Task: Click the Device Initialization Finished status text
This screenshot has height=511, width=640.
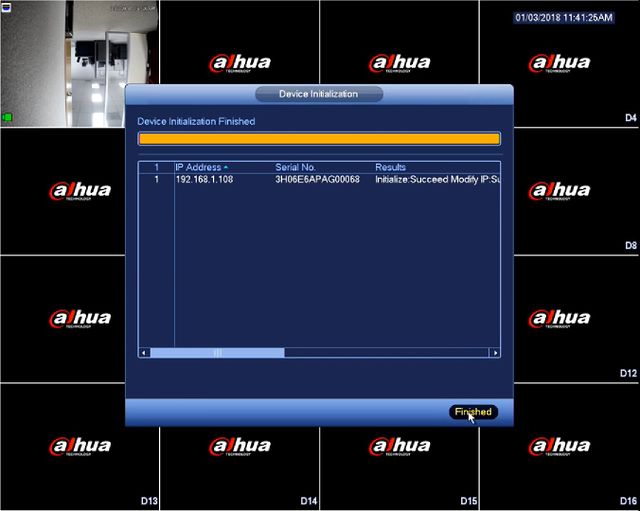Action: tap(196, 121)
